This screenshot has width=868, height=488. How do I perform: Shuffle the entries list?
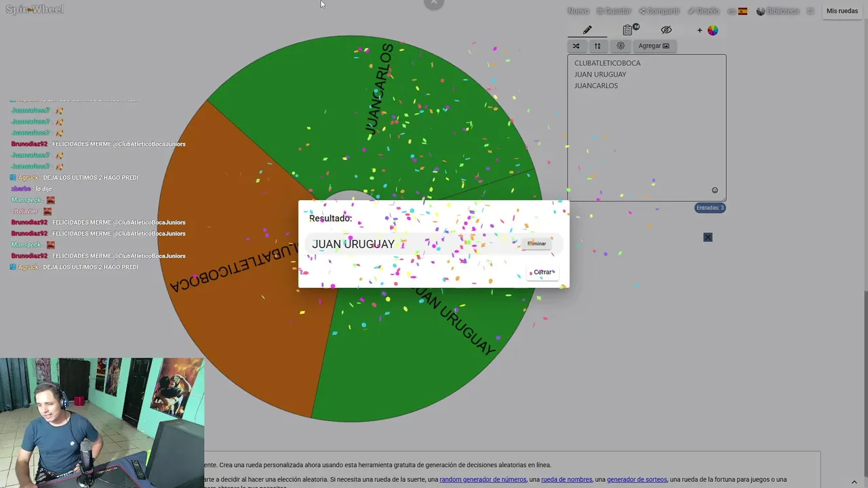coord(576,45)
